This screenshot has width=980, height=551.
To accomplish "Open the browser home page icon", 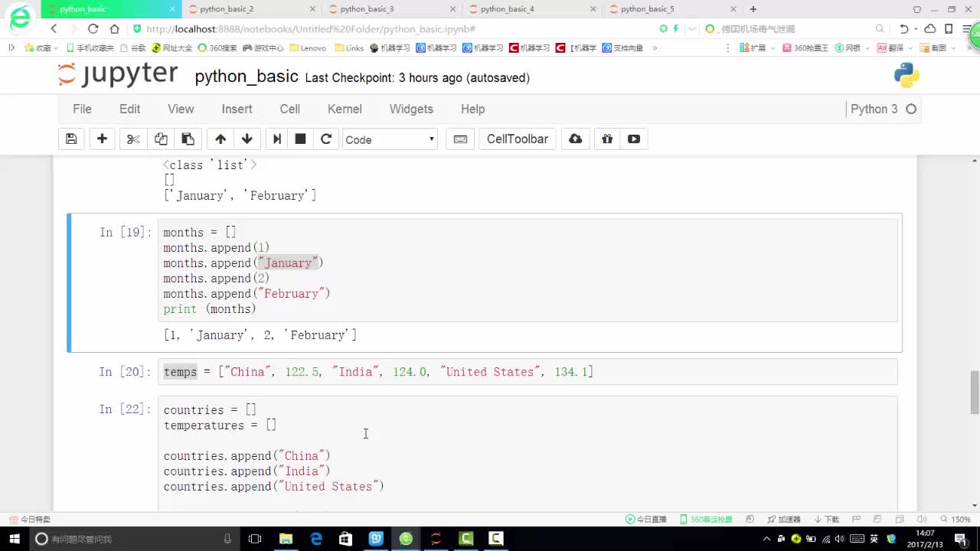I will click(114, 28).
